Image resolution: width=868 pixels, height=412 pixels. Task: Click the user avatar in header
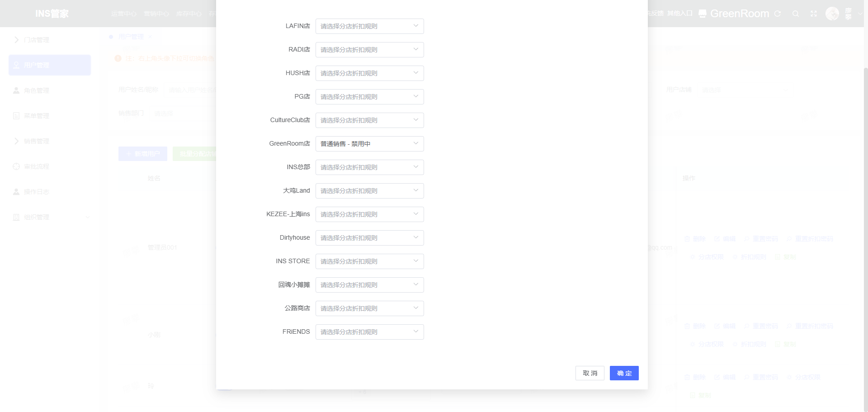coord(832,14)
